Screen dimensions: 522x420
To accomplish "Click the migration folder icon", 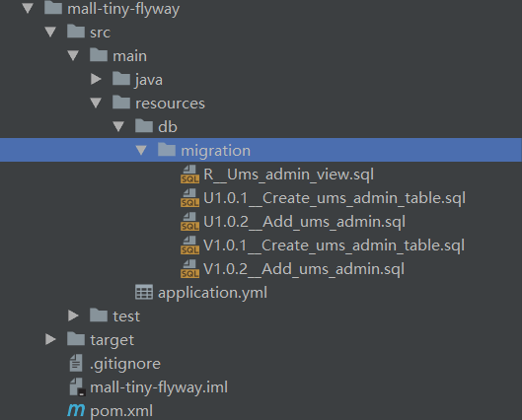I will pos(167,149).
